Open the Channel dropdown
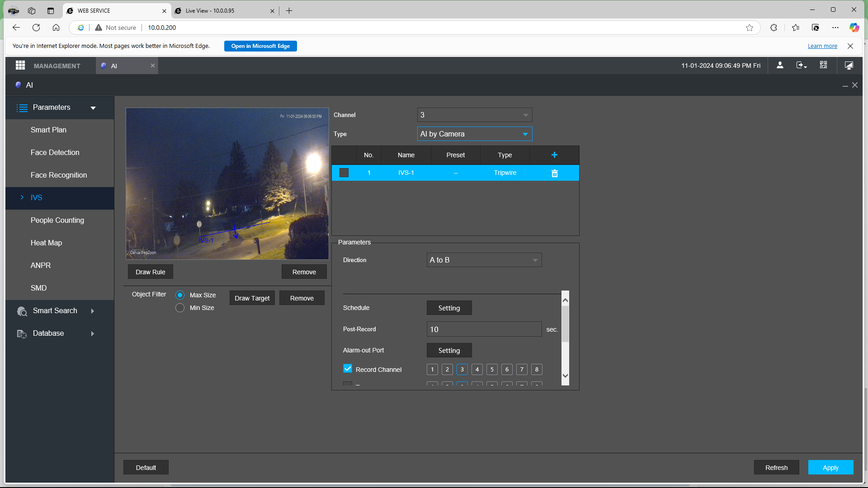 point(475,115)
